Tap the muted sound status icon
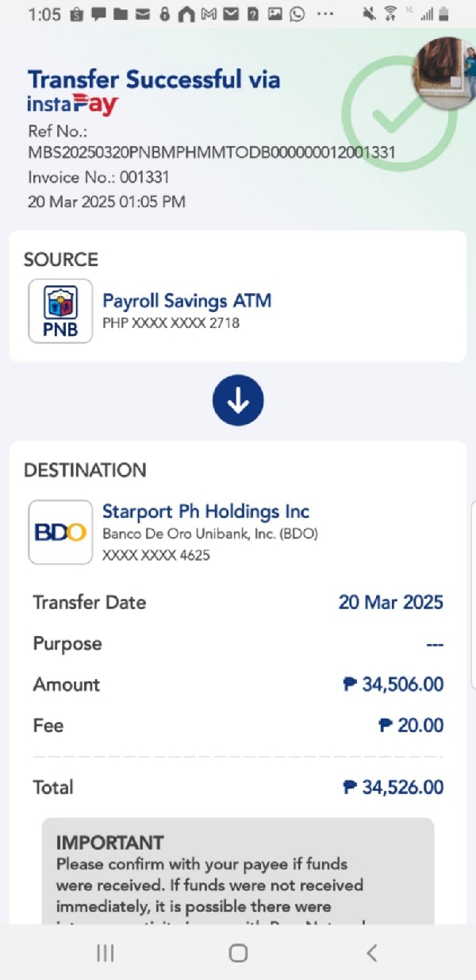The image size is (476, 980). point(369,14)
